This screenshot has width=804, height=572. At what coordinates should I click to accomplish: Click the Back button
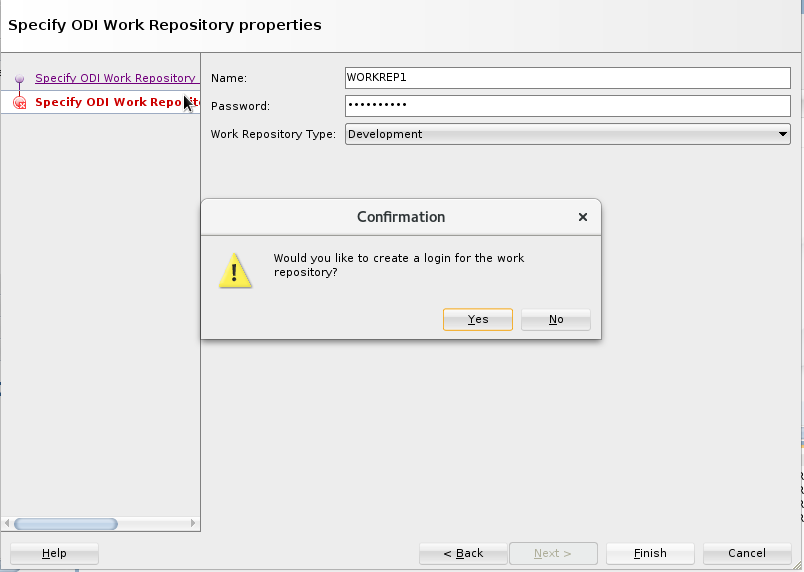pyautogui.click(x=463, y=554)
